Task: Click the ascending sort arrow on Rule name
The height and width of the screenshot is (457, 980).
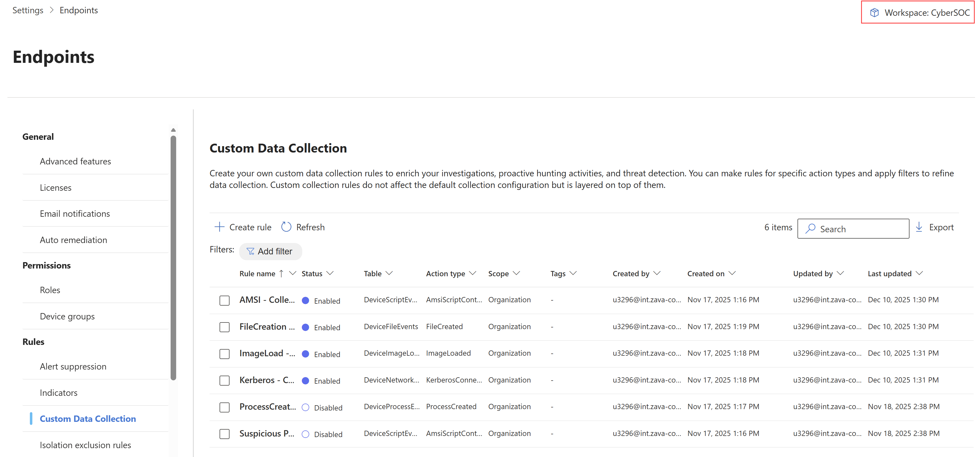Action: (x=281, y=273)
